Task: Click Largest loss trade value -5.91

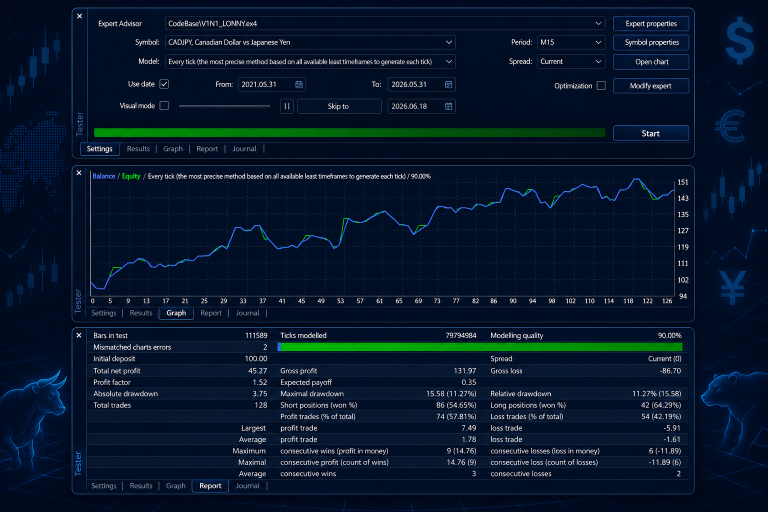Action: tap(672, 428)
